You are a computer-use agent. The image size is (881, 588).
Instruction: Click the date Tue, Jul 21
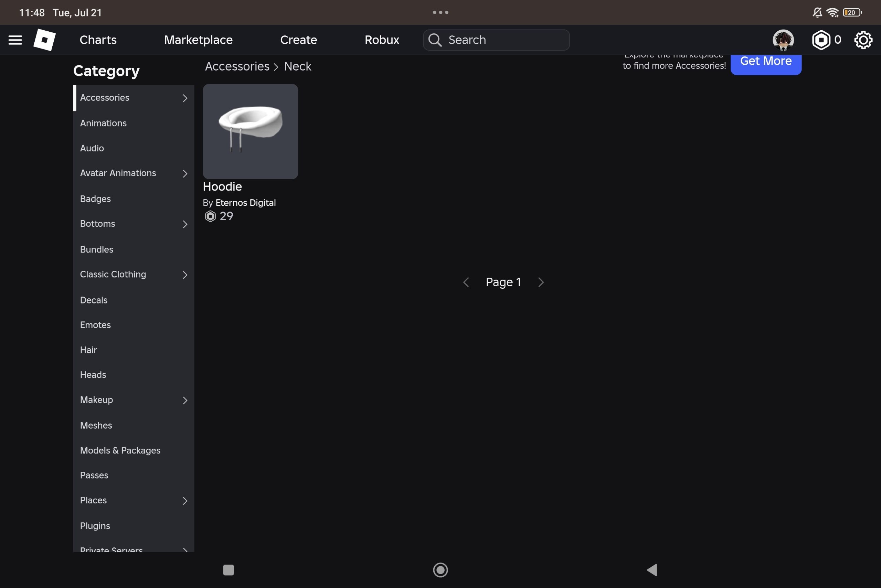77,12
